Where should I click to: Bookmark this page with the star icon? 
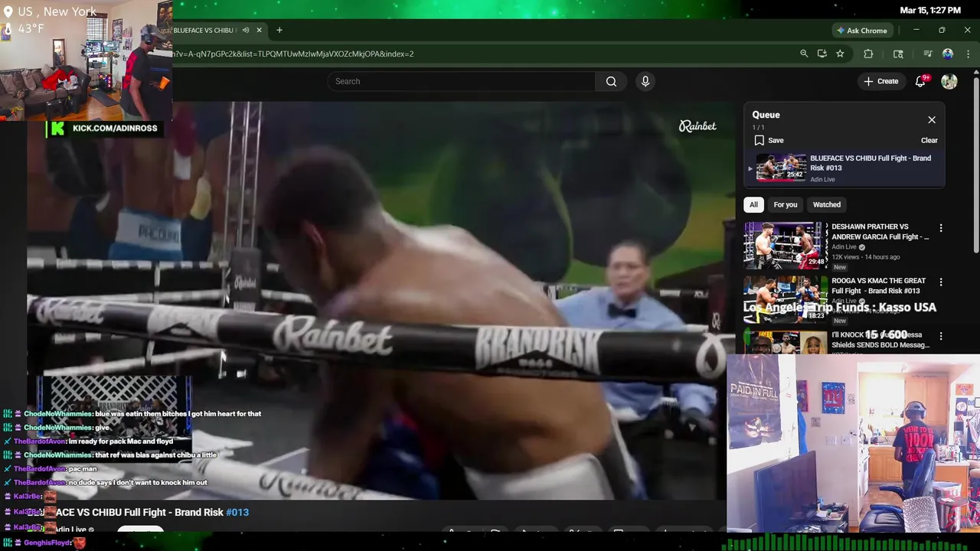click(840, 54)
